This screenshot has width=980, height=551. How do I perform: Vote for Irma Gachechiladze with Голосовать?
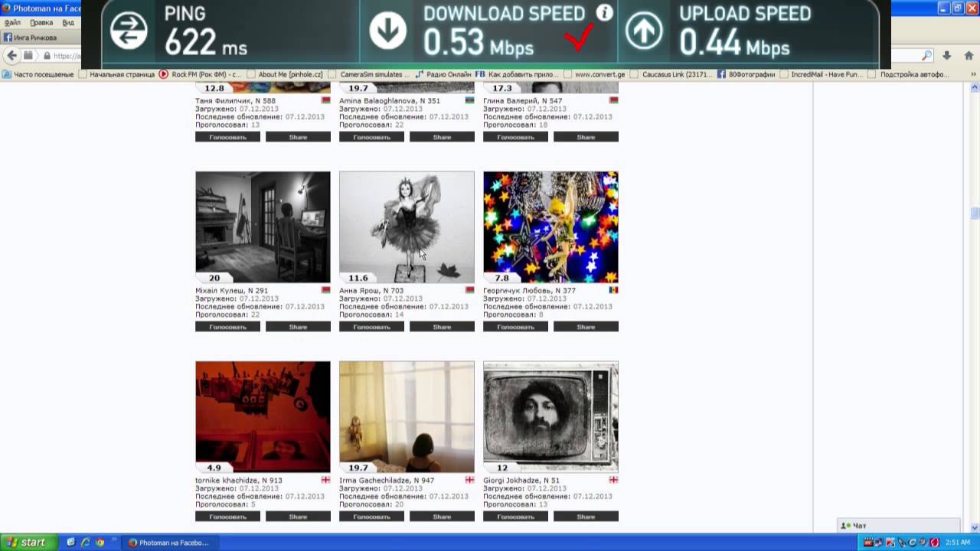(371, 517)
